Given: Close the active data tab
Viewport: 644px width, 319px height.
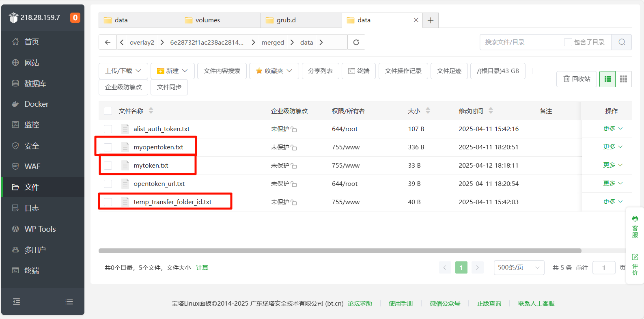Looking at the screenshot, I should 416,20.
